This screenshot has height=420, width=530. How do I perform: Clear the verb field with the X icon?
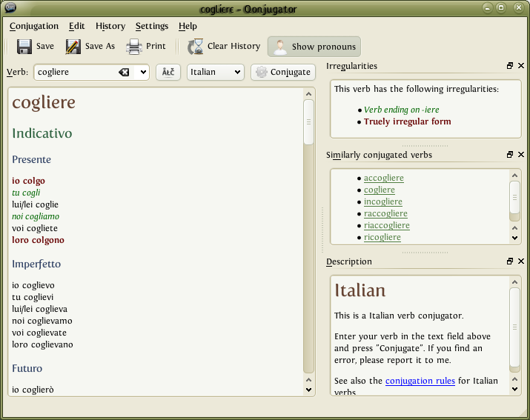(x=124, y=72)
